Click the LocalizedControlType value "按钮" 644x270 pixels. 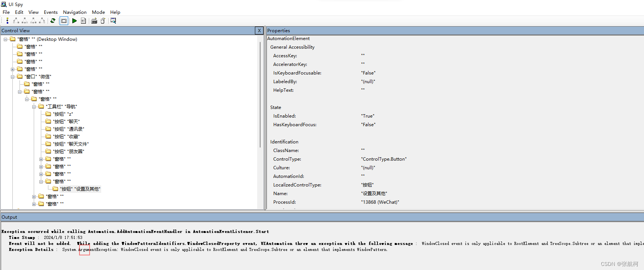[x=367, y=185]
